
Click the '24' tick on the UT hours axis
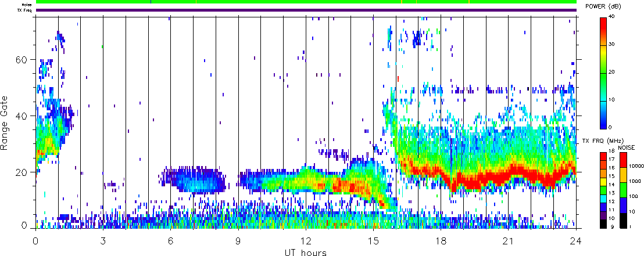576,241
